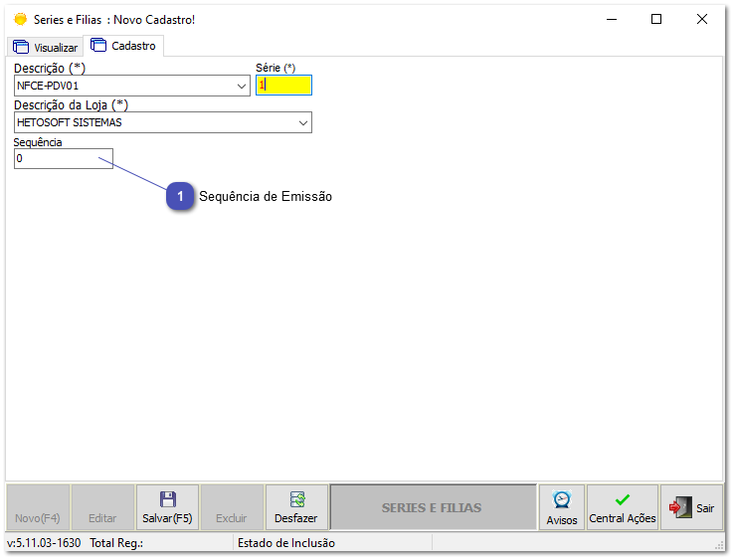Click version text v:5.11.03-1630
The height and width of the screenshot is (560, 734).
coord(44,543)
